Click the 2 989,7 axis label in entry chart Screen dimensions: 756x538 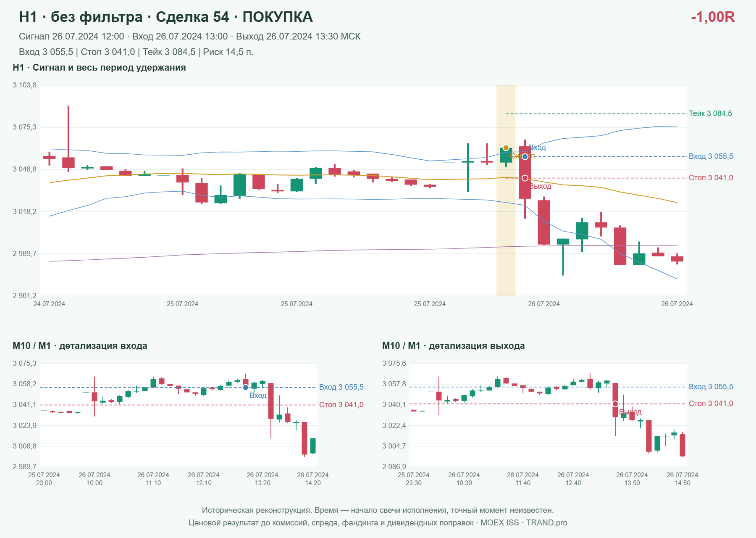click(24, 467)
